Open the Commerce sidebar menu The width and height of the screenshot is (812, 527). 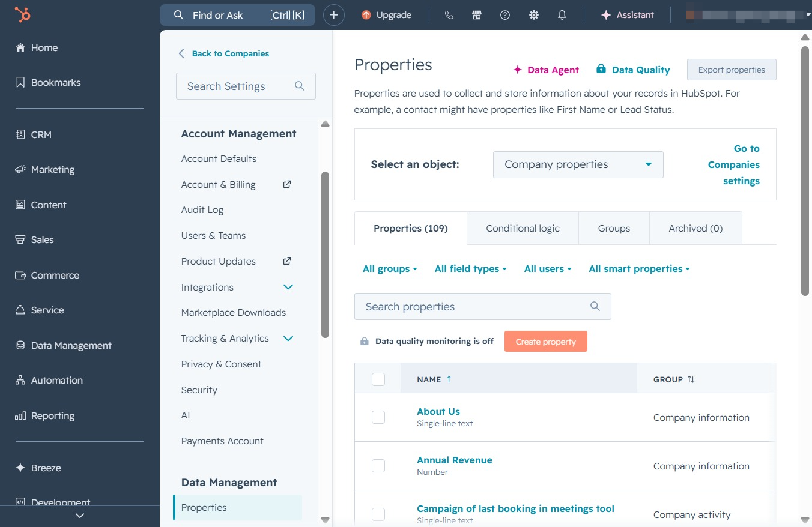click(x=47, y=275)
